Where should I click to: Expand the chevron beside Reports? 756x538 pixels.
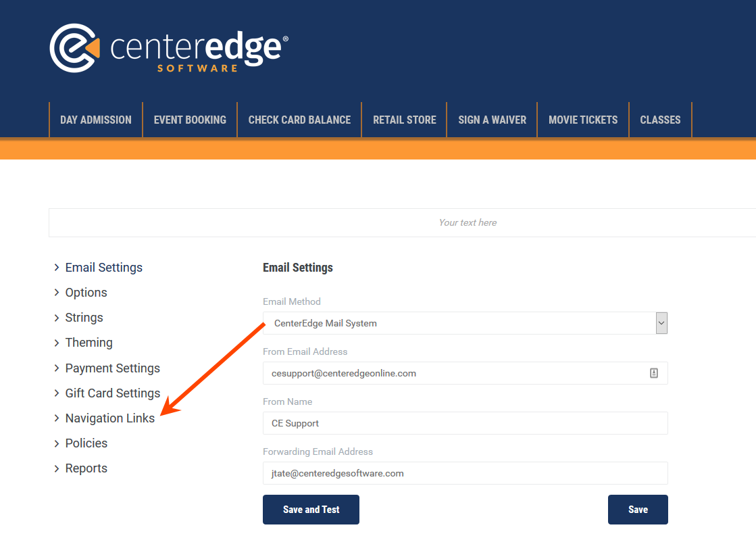(x=56, y=468)
